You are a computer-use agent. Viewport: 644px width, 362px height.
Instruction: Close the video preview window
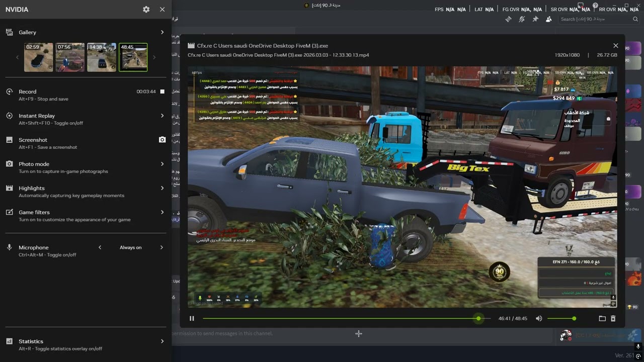click(615, 46)
